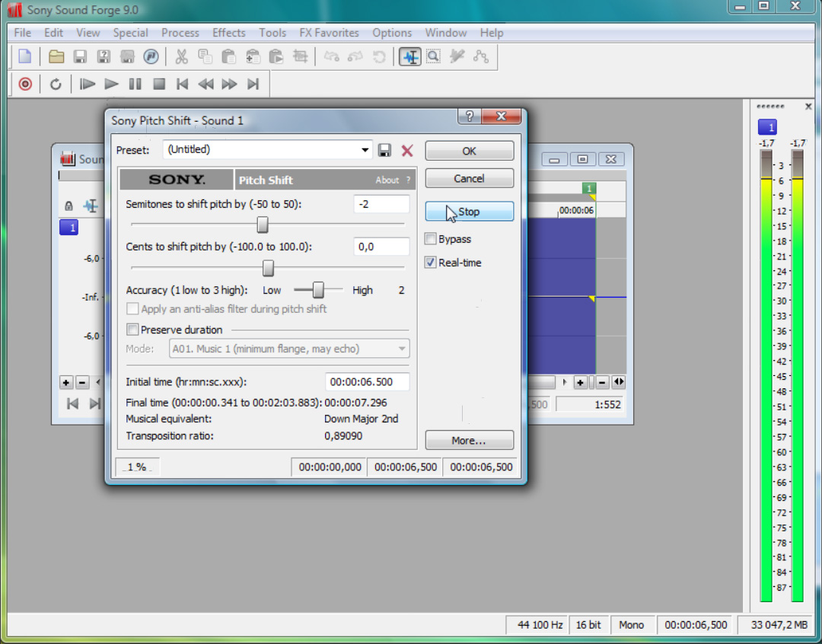This screenshot has width=822, height=644.
Task: Select the Magnify tool in toolbar
Action: point(433,57)
